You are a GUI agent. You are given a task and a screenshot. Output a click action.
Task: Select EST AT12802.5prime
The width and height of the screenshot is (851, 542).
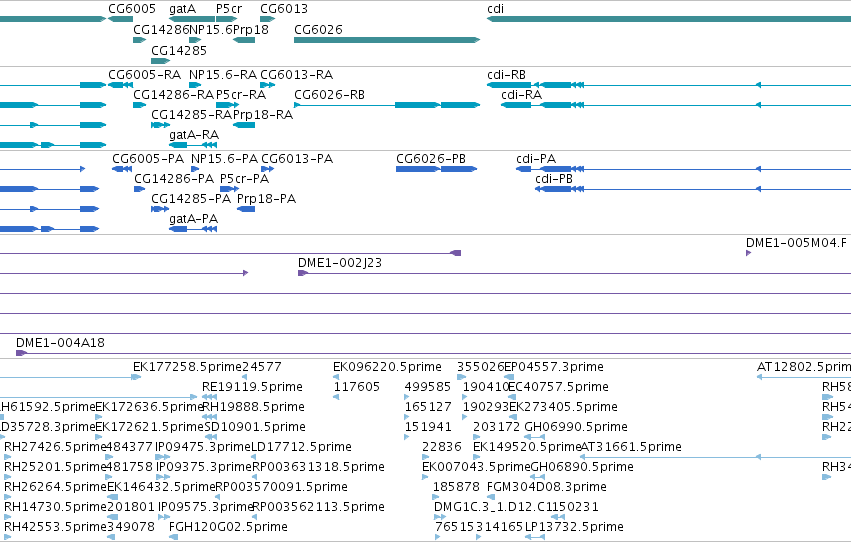coord(804,367)
